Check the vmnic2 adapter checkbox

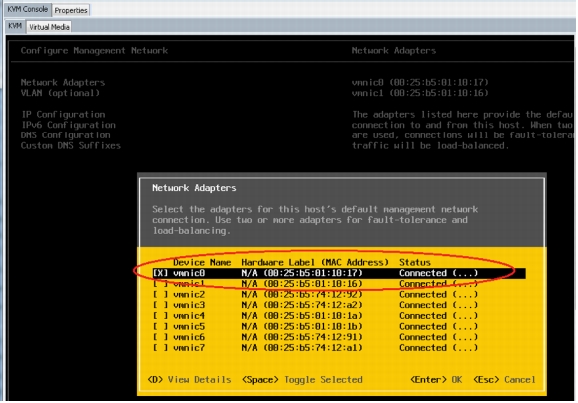click(160, 295)
